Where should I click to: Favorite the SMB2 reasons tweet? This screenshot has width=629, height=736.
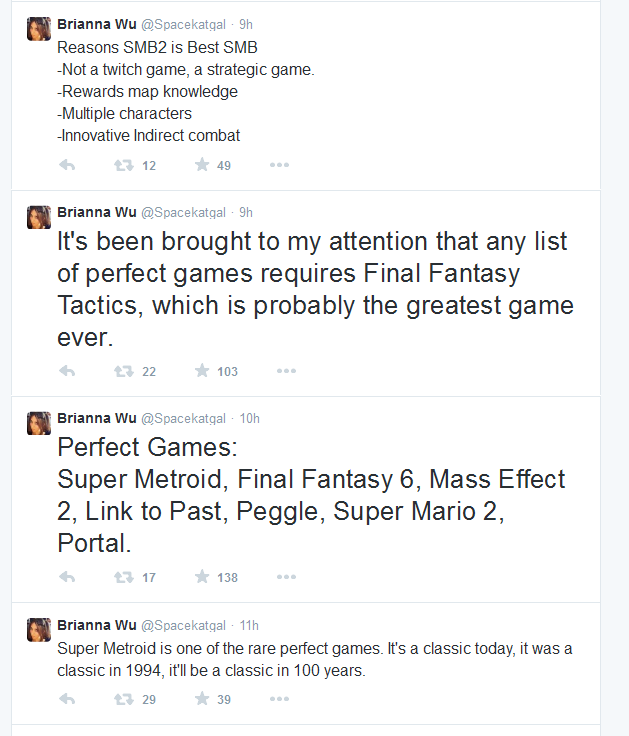(x=202, y=165)
